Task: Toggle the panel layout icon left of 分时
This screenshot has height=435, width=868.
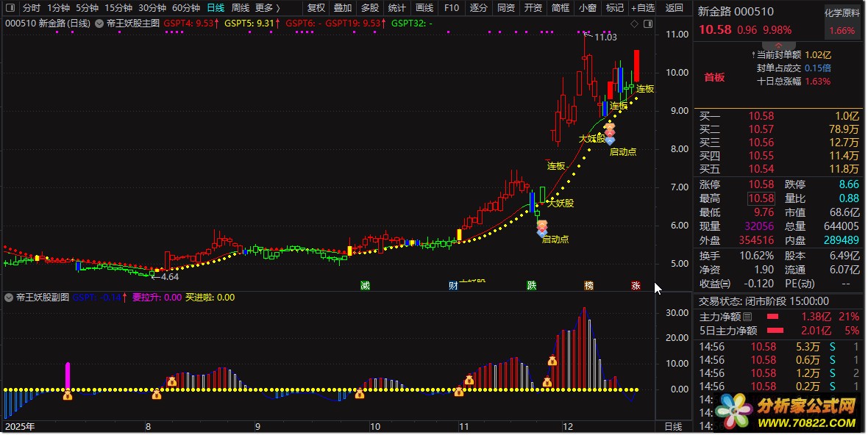Action: pos(10,8)
